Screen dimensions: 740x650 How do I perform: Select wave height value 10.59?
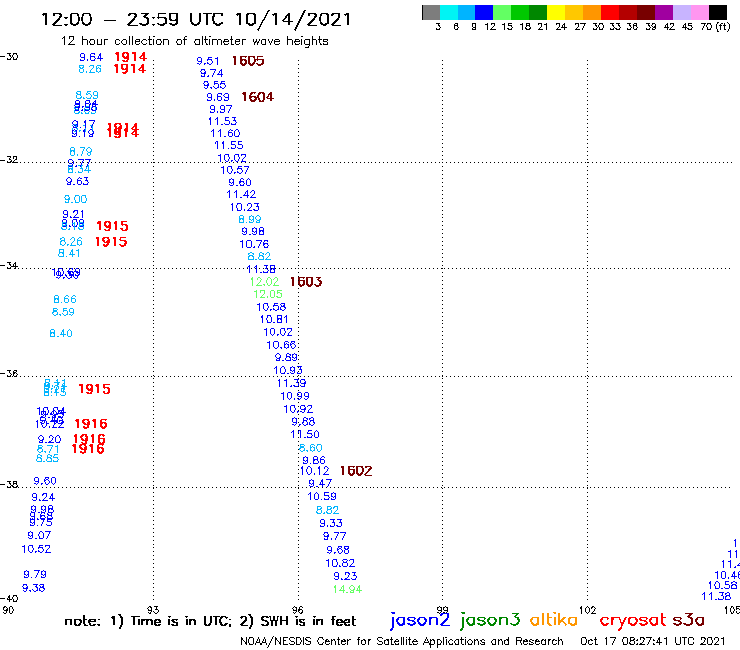pyautogui.click(x=322, y=497)
